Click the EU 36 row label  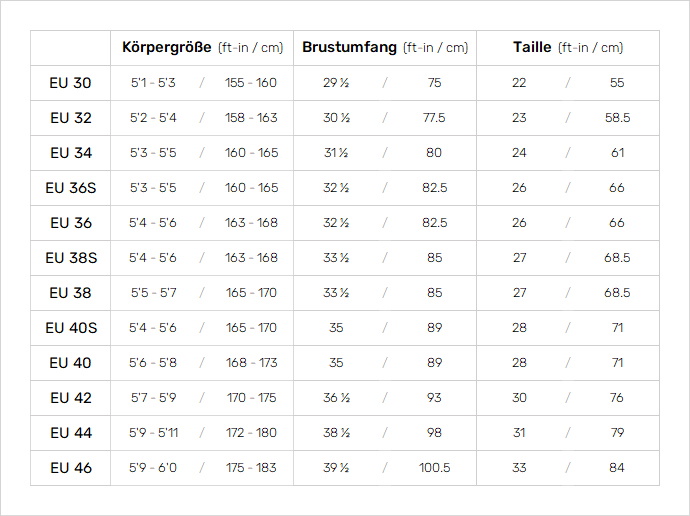(x=70, y=223)
